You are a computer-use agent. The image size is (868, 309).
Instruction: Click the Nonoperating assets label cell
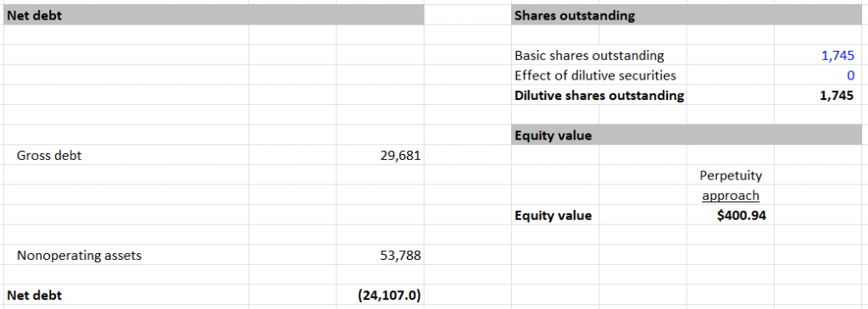coord(79,256)
